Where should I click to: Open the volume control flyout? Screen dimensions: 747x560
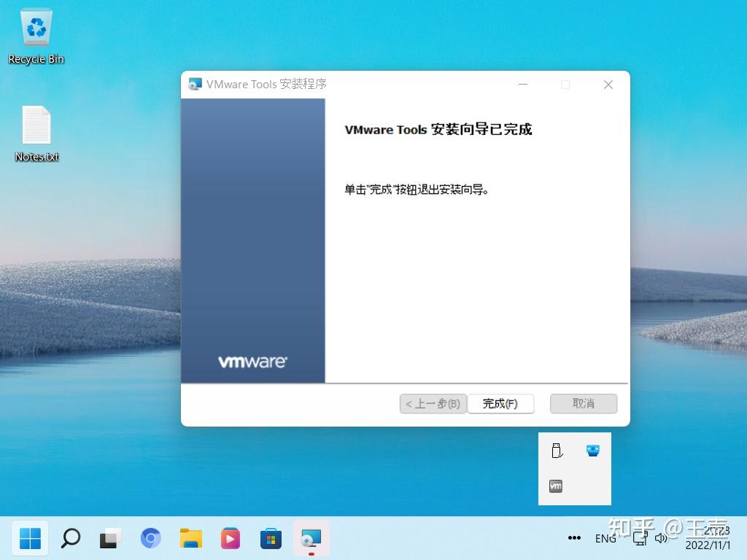[x=661, y=538]
